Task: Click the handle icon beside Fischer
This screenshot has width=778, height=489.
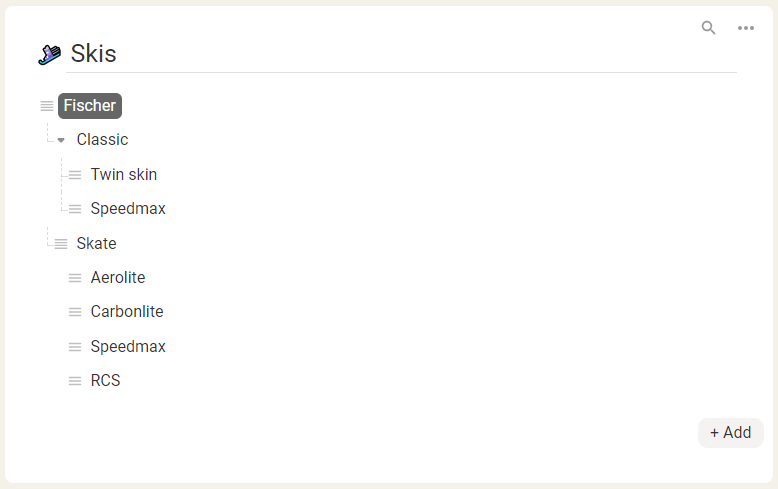Action: pyautogui.click(x=47, y=106)
